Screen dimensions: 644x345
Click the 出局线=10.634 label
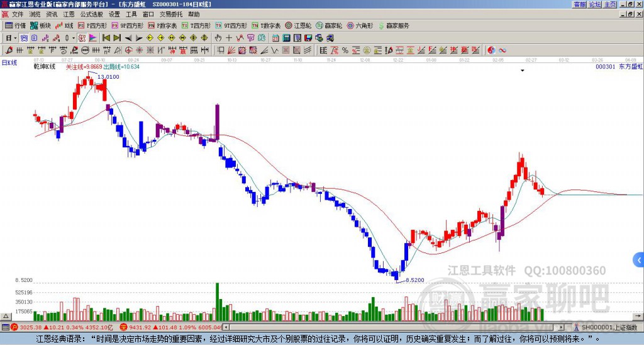tap(121, 66)
